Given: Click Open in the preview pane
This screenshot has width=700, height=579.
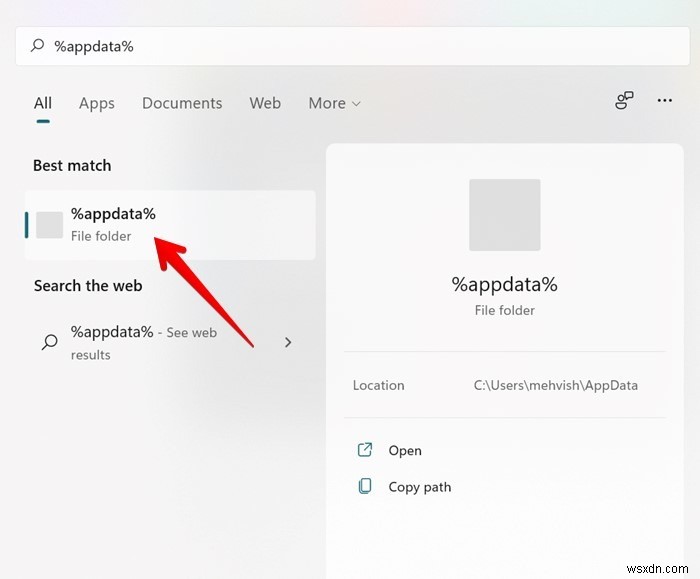Looking at the screenshot, I should [x=405, y=450].
